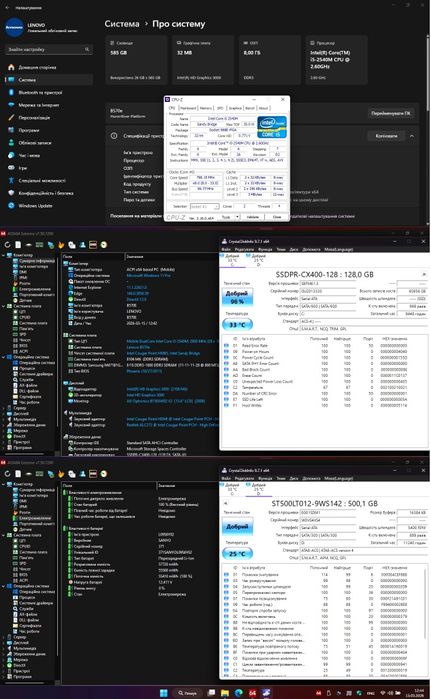Open File Explorer from the taskbar

225,693
